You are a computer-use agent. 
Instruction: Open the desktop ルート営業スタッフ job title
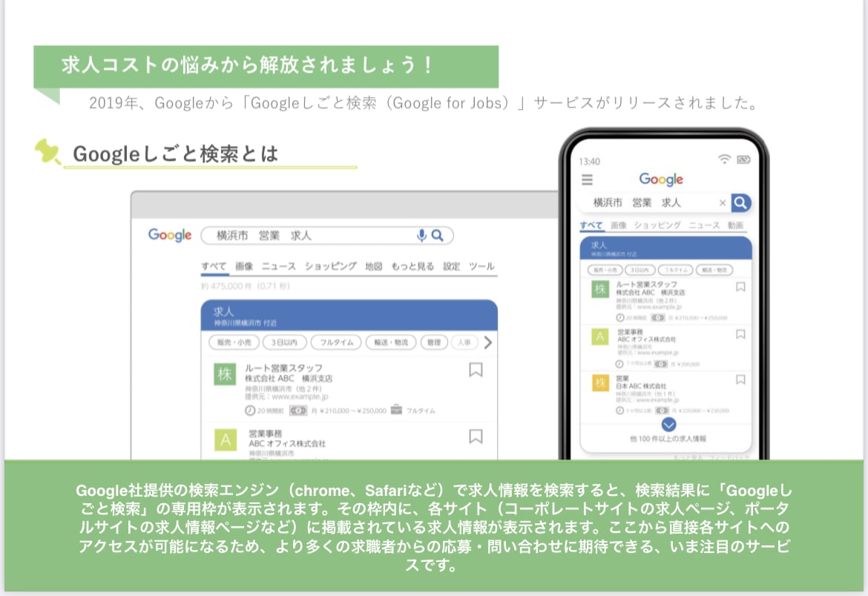(283, 368)
